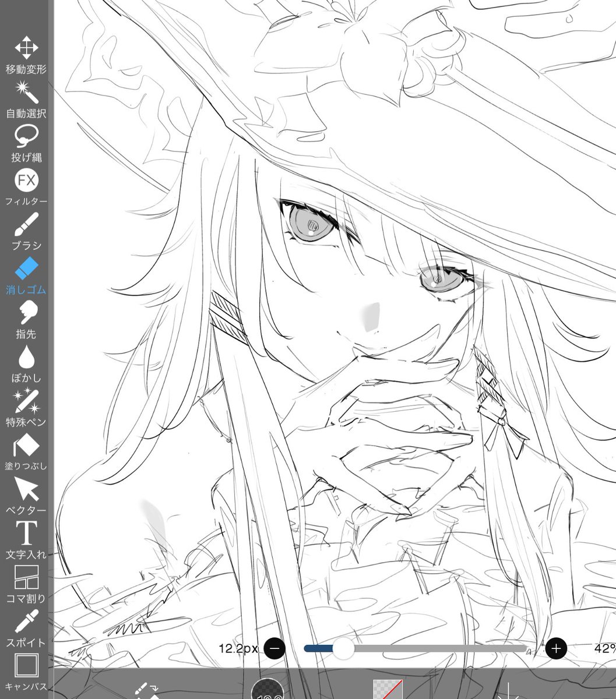
Task: Increase eraser size with plus button
Action: [556, 648]
